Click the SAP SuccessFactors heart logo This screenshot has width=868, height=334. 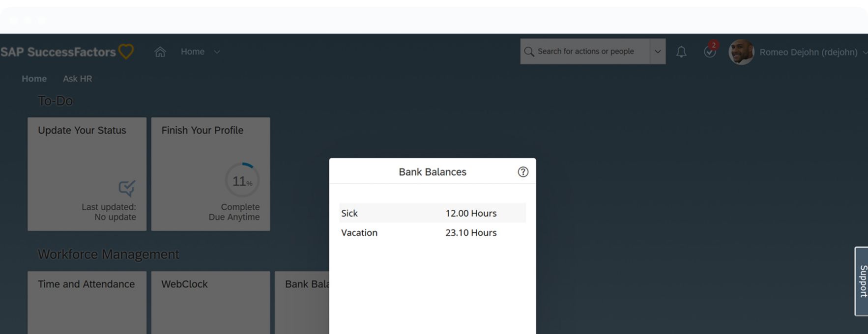point(126,52)
